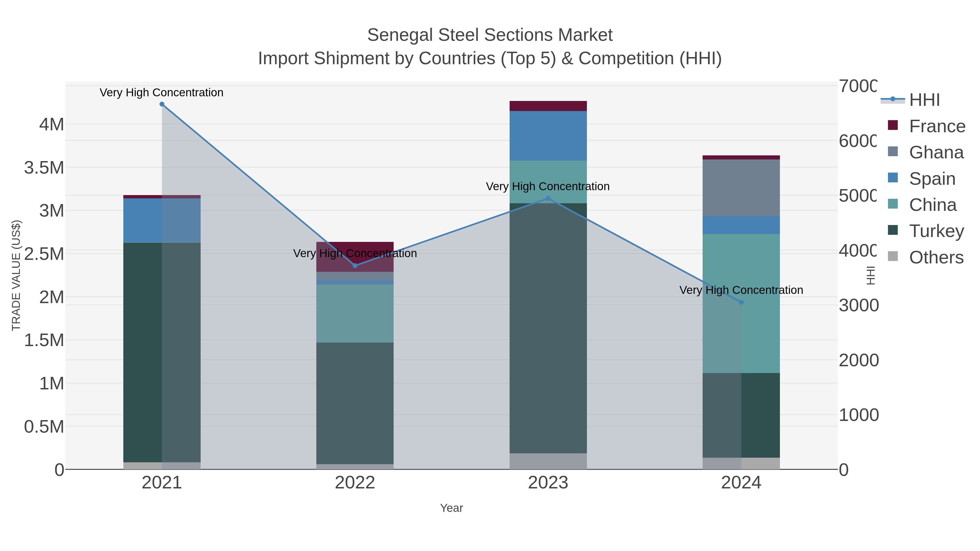The image size is (980, 551).
Task: Click the 3.5M left axis tick label
Action: (x=44, y=168)
